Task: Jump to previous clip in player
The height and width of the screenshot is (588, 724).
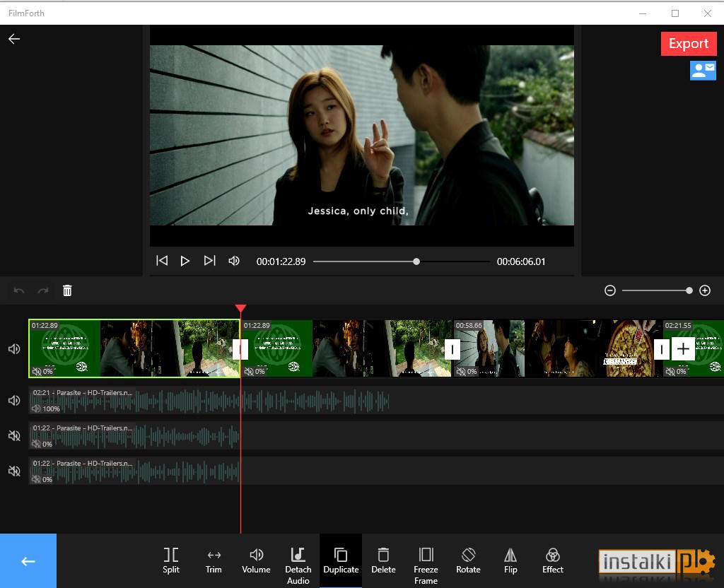Action: pos(162,261)
